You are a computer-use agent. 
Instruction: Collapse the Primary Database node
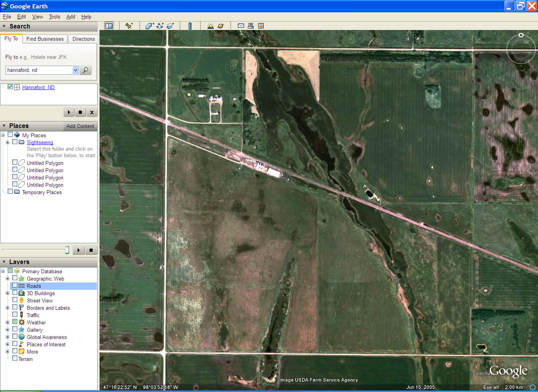point(3,271)
